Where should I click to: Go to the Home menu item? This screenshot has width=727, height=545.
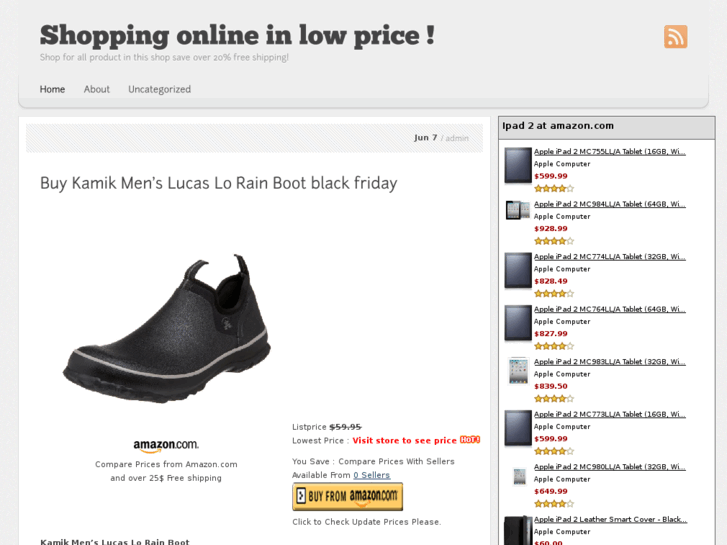pyautogui.click(x=52, y=89)
